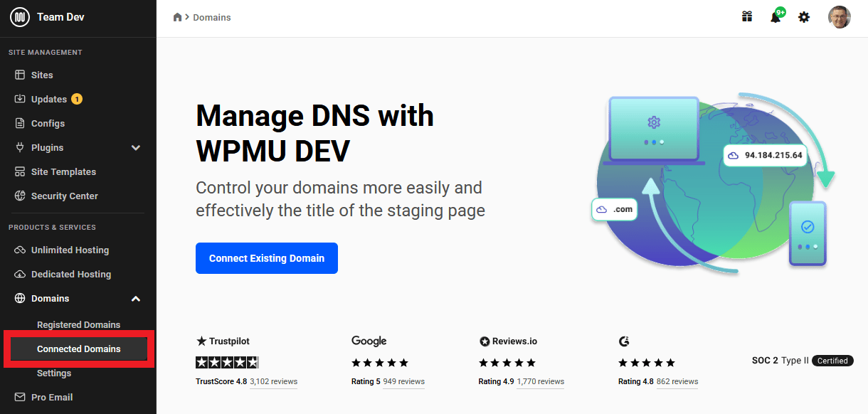Screen dimensions: 868x414
Task: Open the settings gear icon
Action: tap(804, 17)
